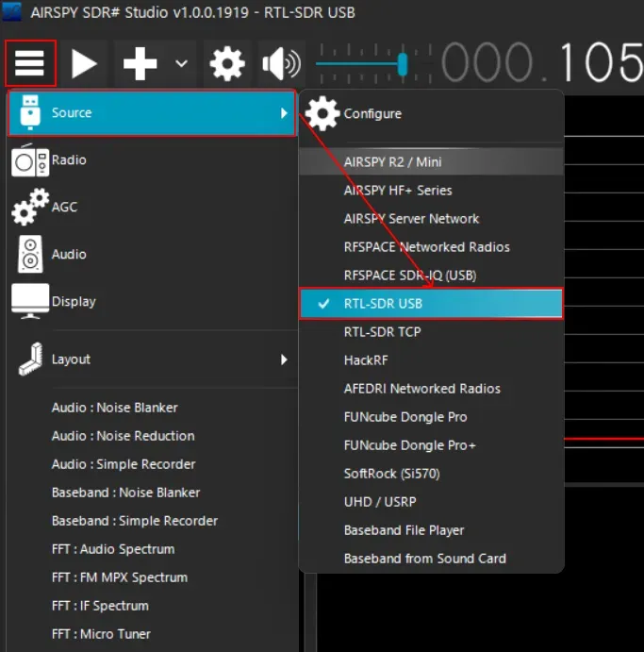Select the checked RTL-SDR USB source
The height and width of the screenshot is (652, 644).
click(431, 303)
